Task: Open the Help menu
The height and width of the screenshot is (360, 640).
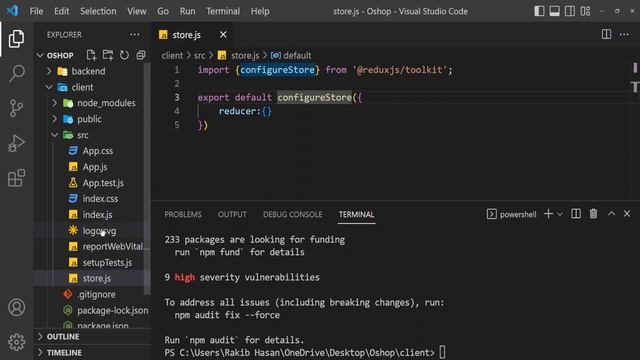Action: point(260,11)
